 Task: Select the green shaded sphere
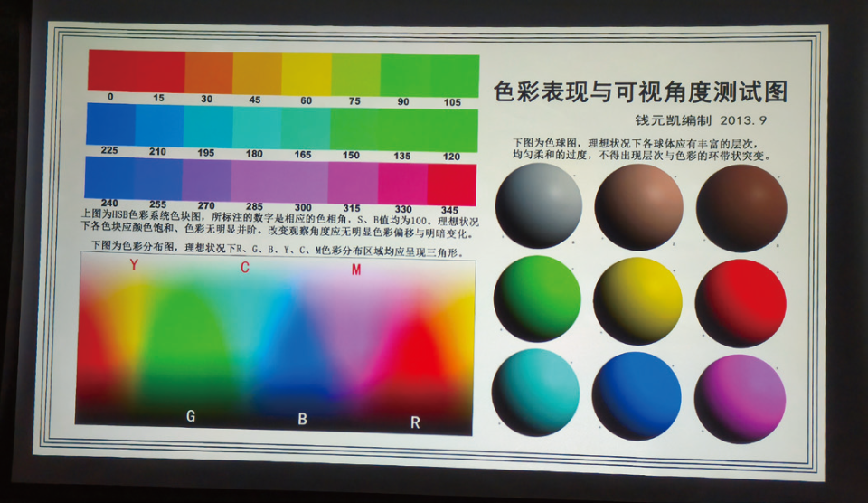[x=537, y=299]
